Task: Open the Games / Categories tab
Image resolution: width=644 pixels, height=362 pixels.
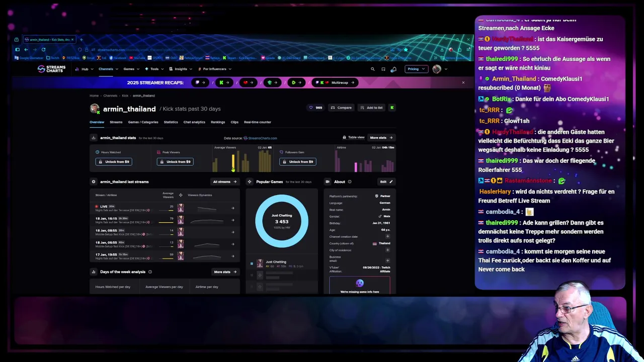Action: pyautogui.click(x=143, y=122)
